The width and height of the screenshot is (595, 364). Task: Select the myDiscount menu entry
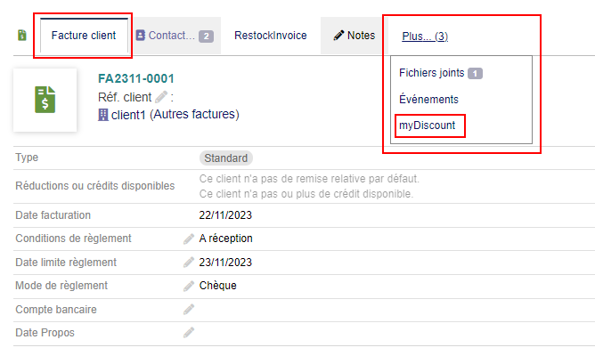(427, 125)
